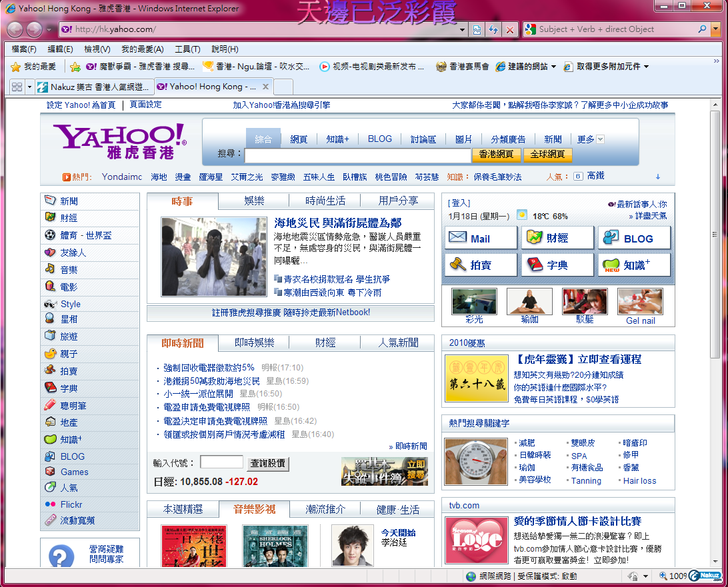
Task: Click the compatibility view icon in address bar
Action: point(477,30)
